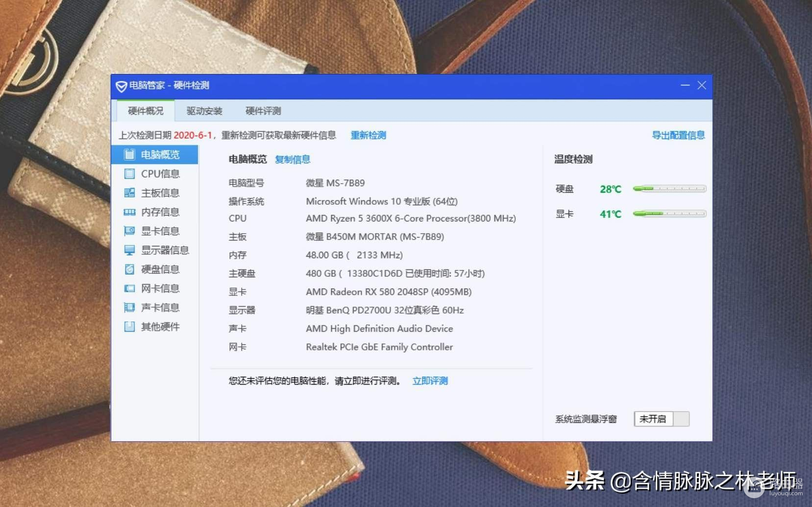812x507 pixels.
Task: Click the AMD Radeon RX 580 text
Action: point(389,292)
